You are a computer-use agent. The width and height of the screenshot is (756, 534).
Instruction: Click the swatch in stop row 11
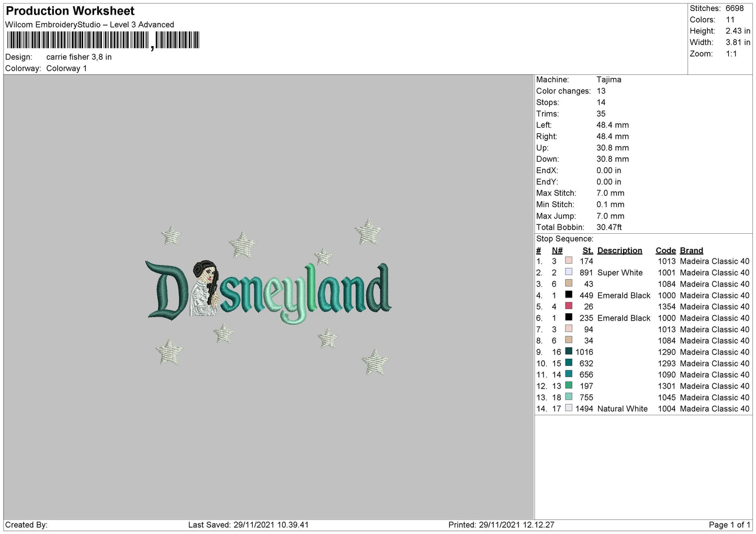click(x=569, y=374)
